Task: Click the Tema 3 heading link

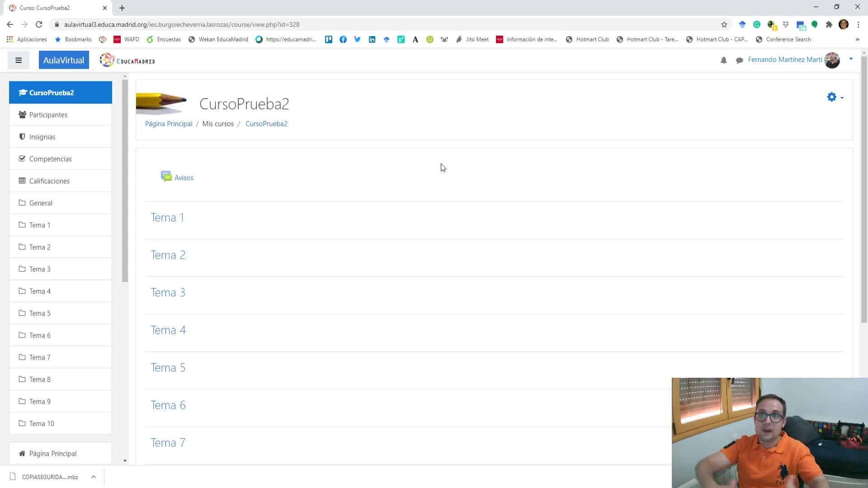Action: 168,292
